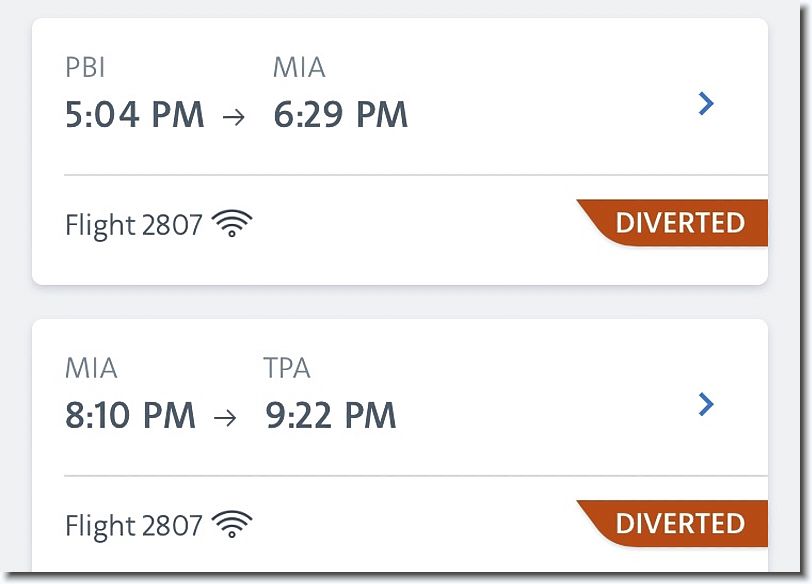
Task: Open the second flight card MIA to TPA
Action: 400,446
